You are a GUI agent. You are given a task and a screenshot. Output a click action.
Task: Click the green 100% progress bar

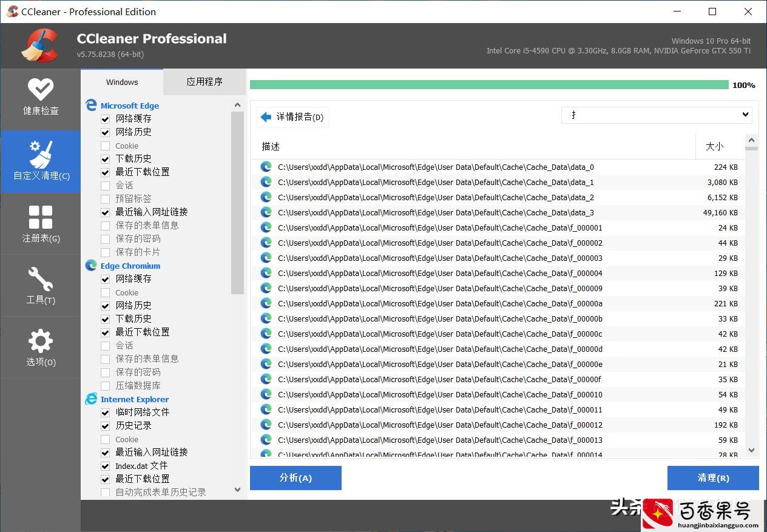(x=489, y=85)
